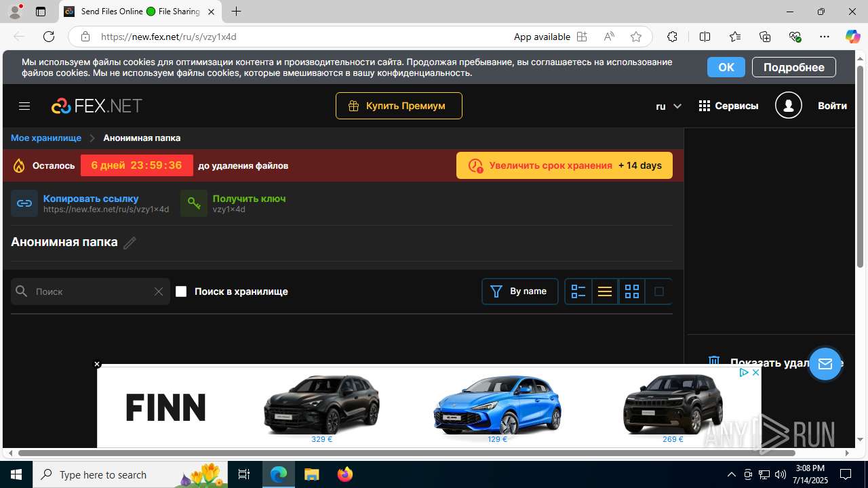
Task: Click the chain link copy icon
Action: (24, 203)
